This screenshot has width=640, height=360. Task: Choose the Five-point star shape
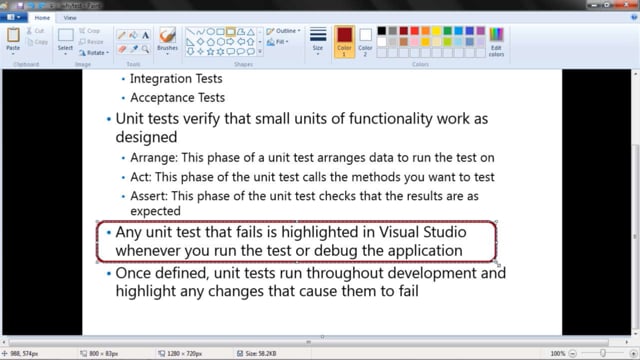pos(211,51)
